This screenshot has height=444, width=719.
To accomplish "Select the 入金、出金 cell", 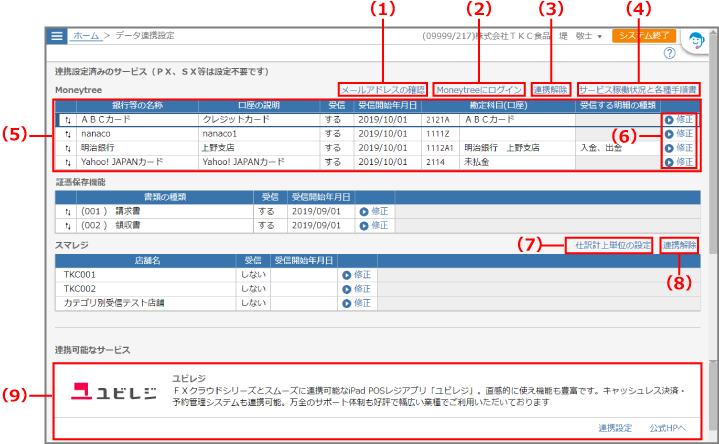I will [618, 148].
